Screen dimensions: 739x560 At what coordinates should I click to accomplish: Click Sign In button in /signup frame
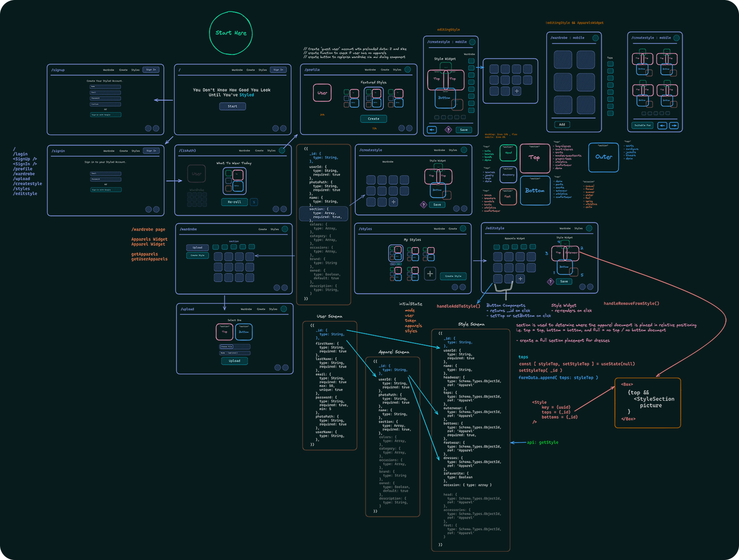(151, 70)
